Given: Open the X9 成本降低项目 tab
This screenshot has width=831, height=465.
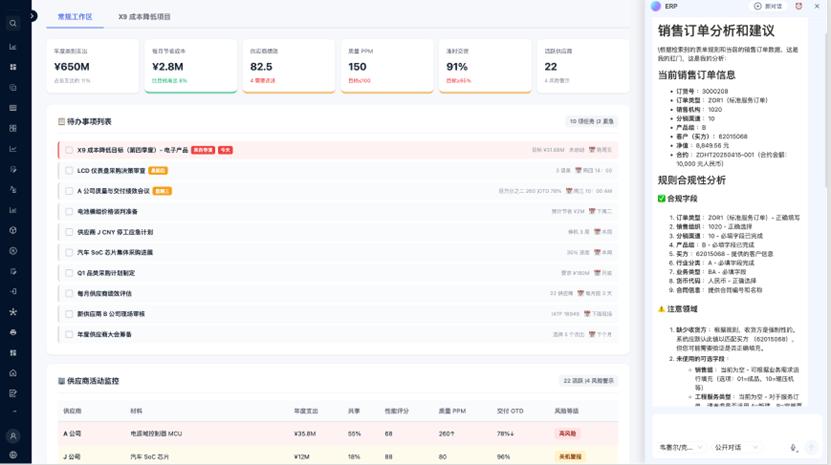Looking at the screenshot, I should pyautogui.click(x=144, y=17).
